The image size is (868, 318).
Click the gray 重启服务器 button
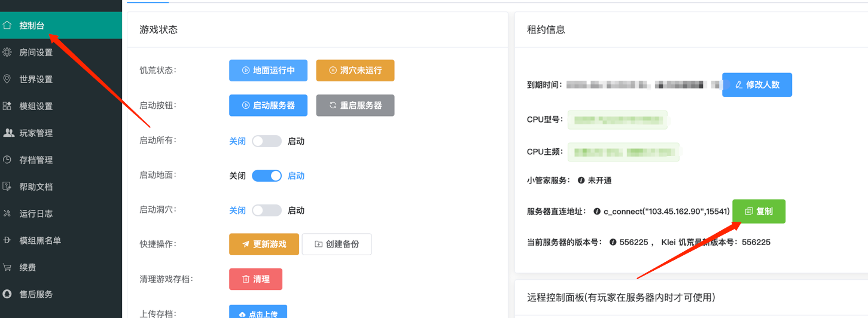[355, 105]
